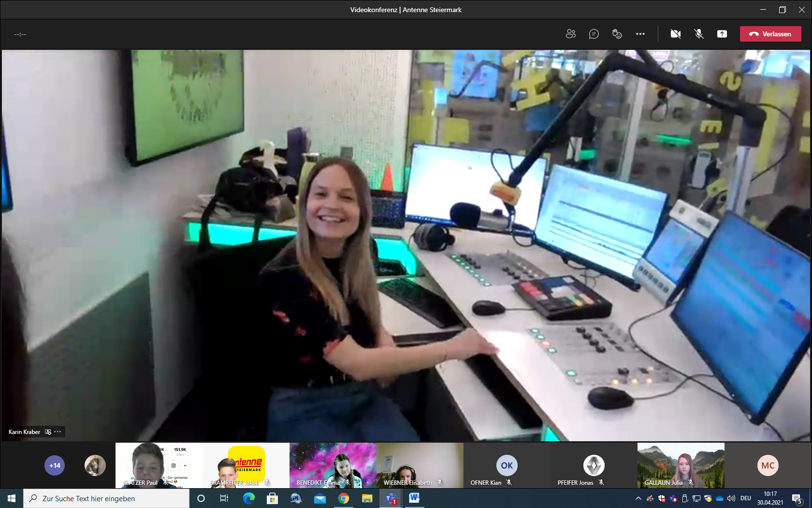This screenshot has height=508, width=812.
Task: Expand the hidden system tray icons
Action: 638,498
